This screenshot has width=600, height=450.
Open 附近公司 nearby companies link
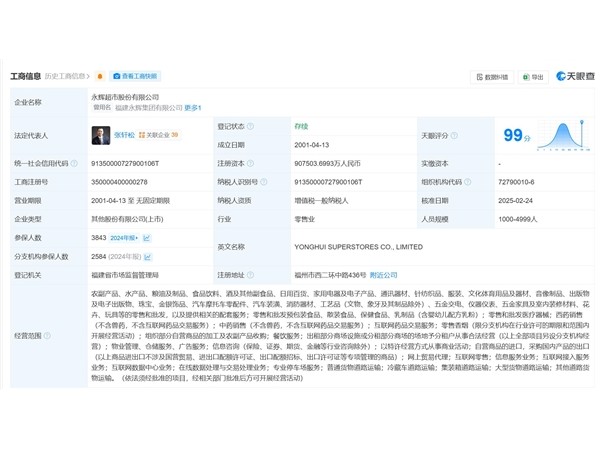pos(383,275)
